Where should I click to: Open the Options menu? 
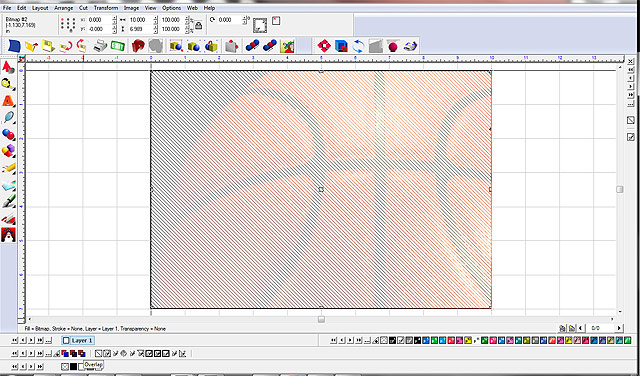coord(171,8)
